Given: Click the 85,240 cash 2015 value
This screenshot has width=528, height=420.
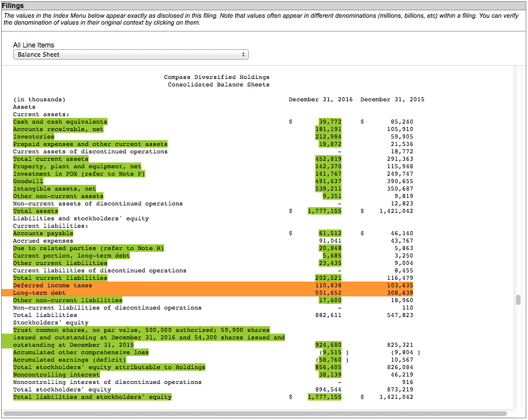Looking at the screenshot, I should 402,122.
